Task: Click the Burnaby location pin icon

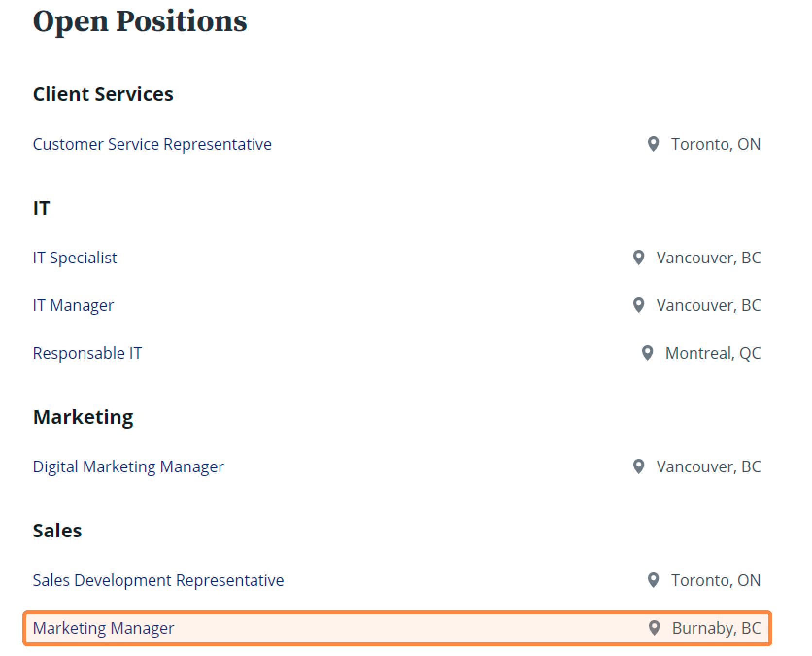Action: click(x=654, y=628)
